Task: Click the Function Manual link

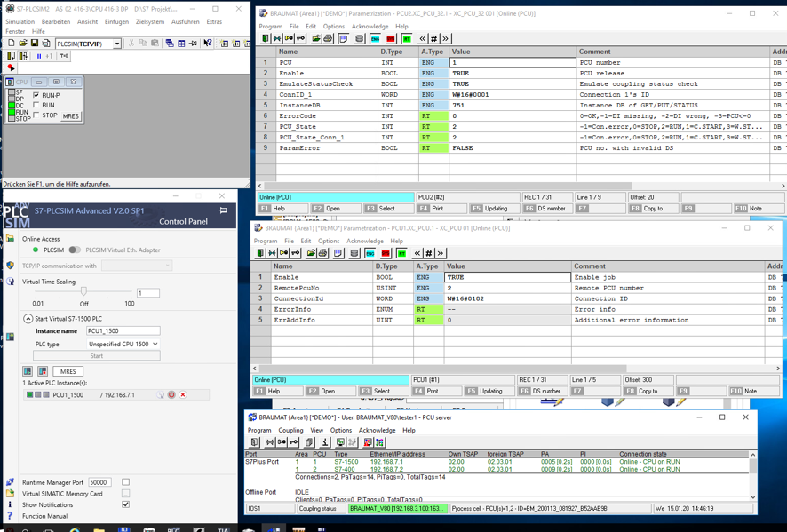Action: point(44,516)
